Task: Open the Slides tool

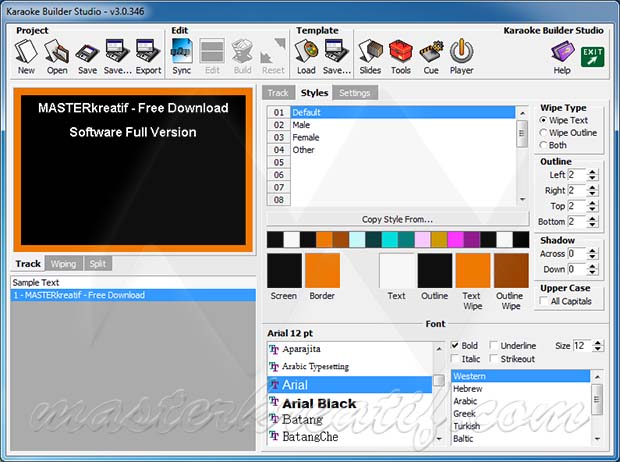Action: pyautogui.click(x=370, y=57)
